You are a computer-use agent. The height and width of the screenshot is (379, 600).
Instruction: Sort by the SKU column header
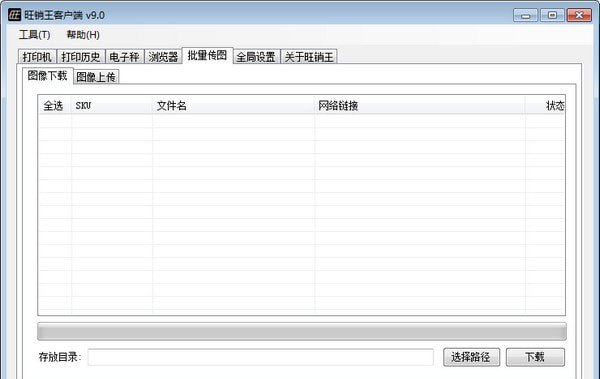tap(112, 105)
